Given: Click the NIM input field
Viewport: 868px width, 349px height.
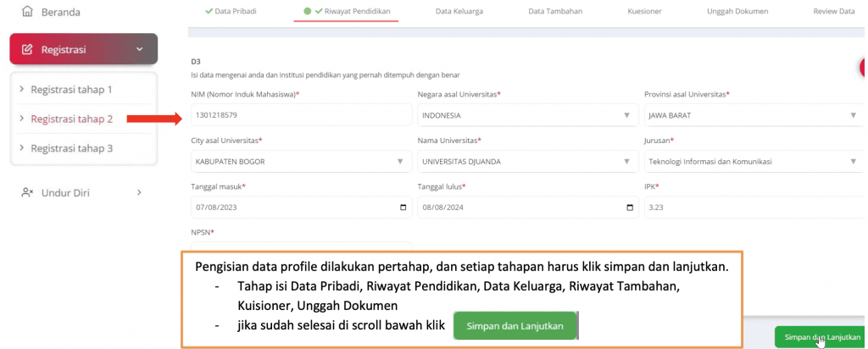Looking at the screenshot, I should pyautogui.click(x=301, y=115).
